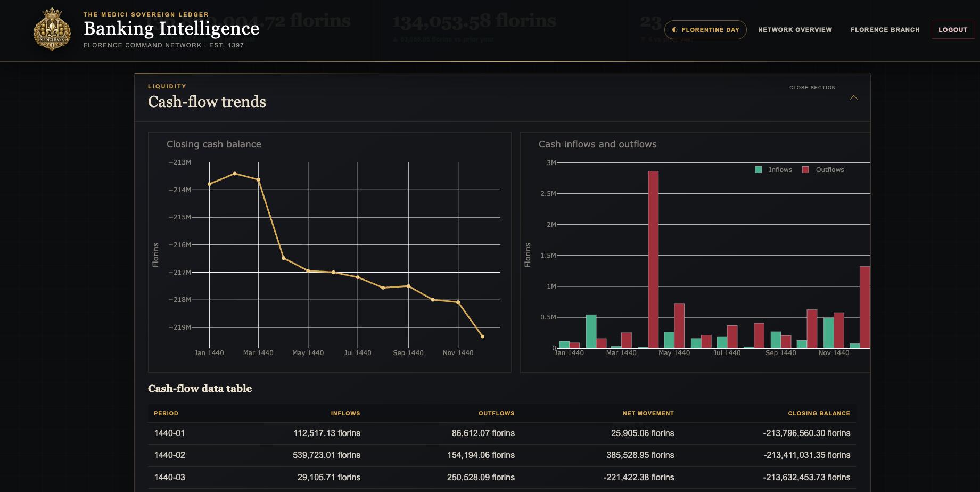
Task: Click the Outflows column header
Action: point(497,413)
